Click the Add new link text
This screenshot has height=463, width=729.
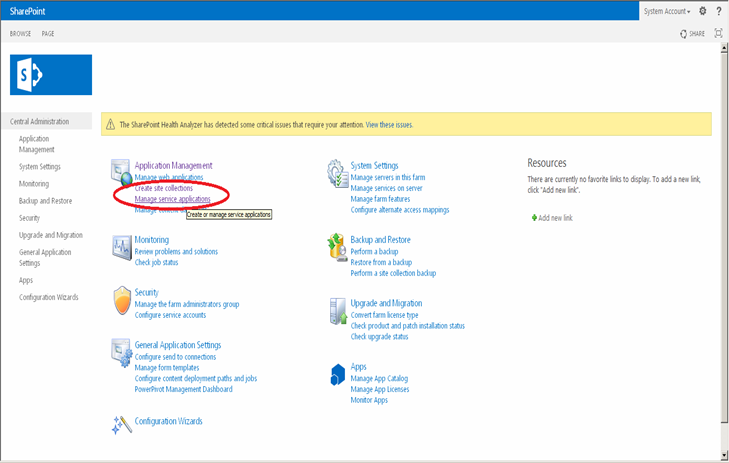click(556, 218)
